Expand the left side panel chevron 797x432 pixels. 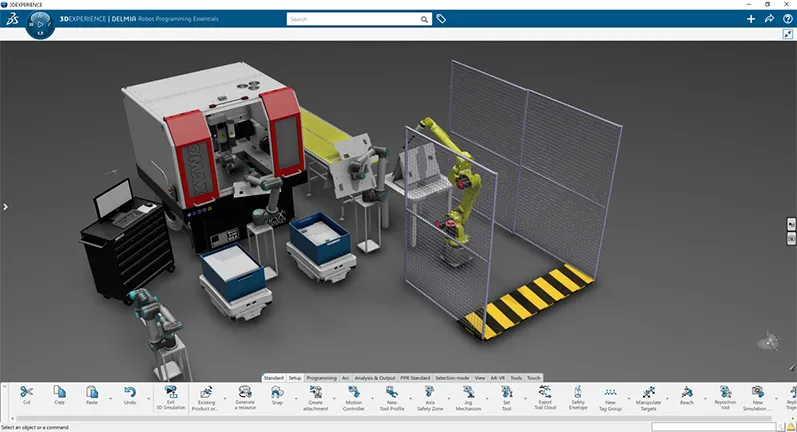click(5, 207)
